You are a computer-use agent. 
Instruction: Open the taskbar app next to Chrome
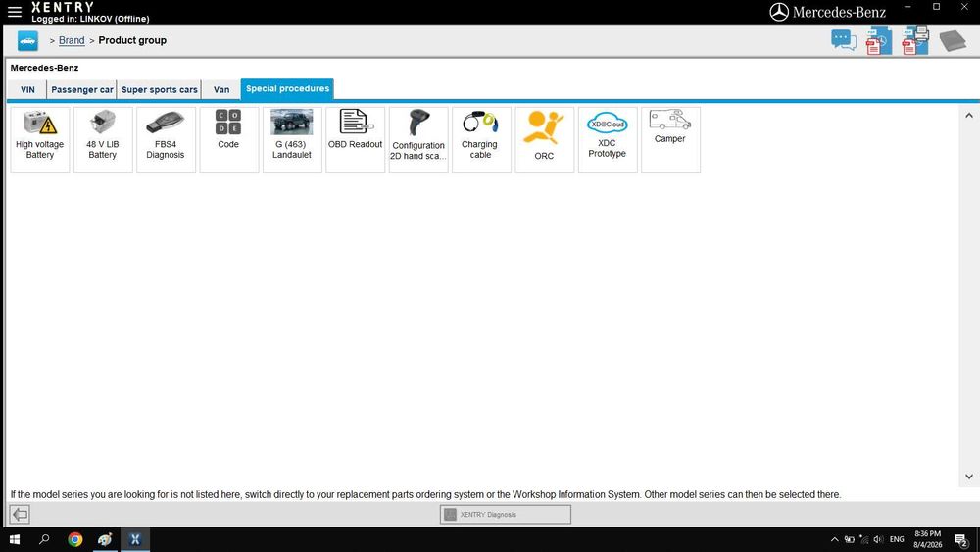[105, 539]
